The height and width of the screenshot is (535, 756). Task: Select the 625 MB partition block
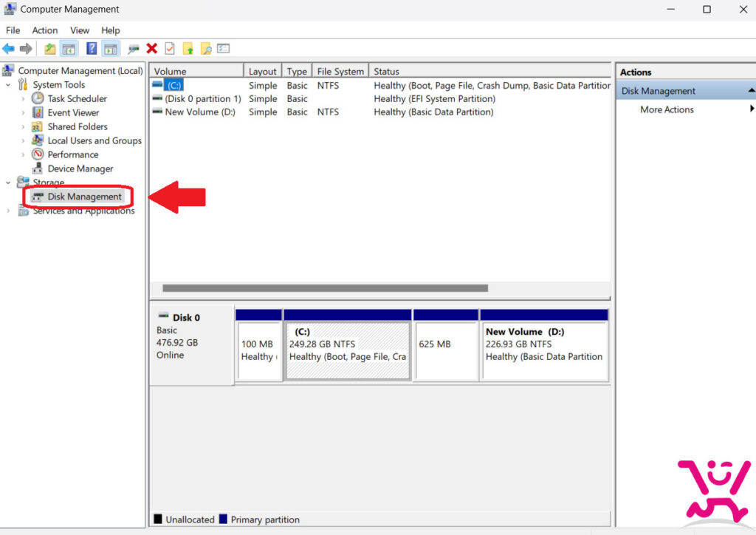click(x=446, y=350)
